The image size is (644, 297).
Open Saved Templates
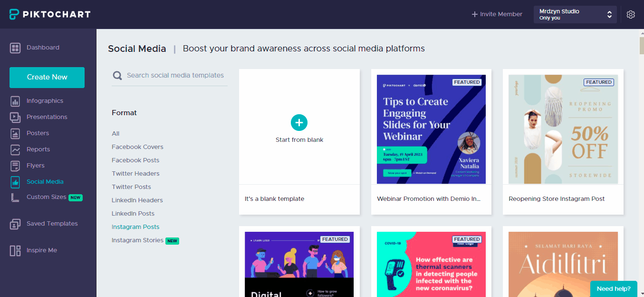click(x=52, y=224)
